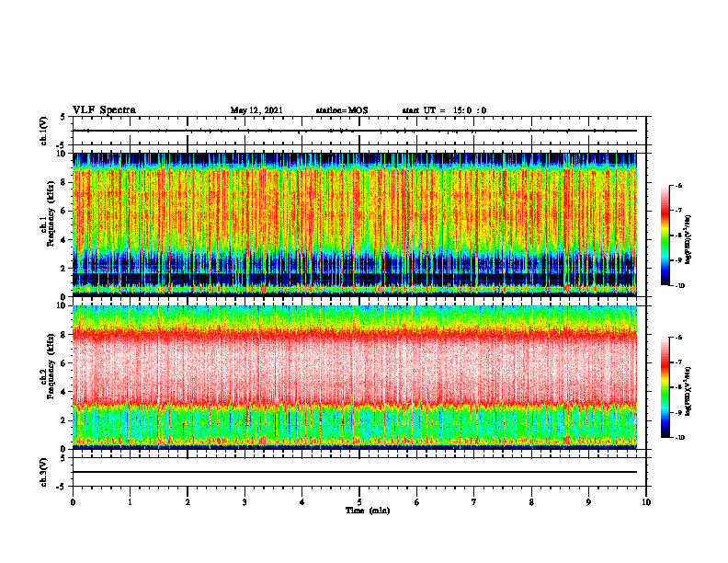Click the time axis tick label "4"
Image resolution: width=728 pixels, height=563 pixels.
tap(302, 502)
